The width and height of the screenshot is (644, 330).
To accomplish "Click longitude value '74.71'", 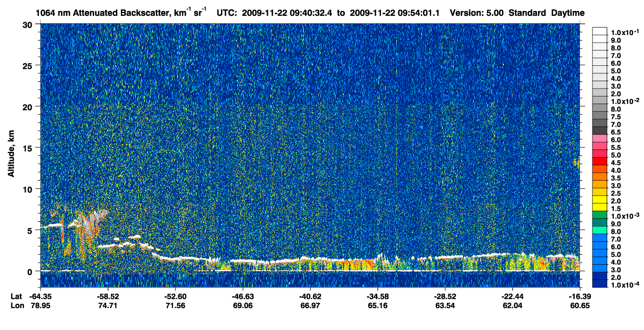I will pos(108,305).
